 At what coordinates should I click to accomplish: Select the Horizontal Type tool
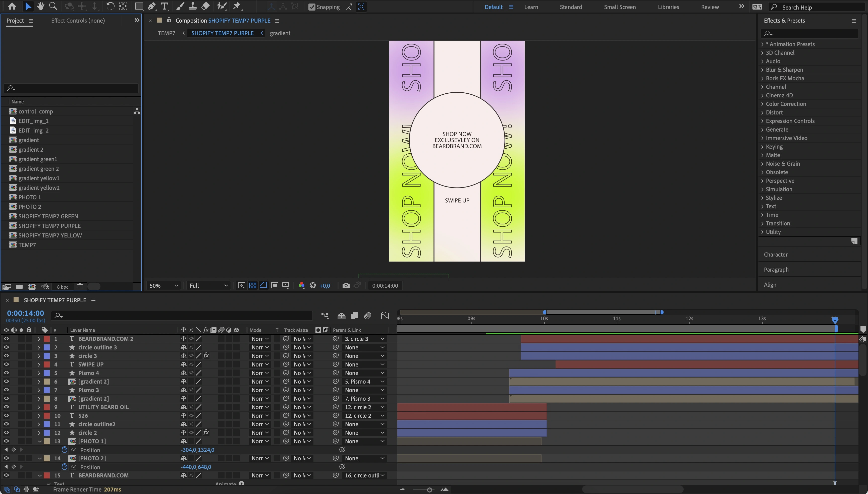[x=164, y=6]
